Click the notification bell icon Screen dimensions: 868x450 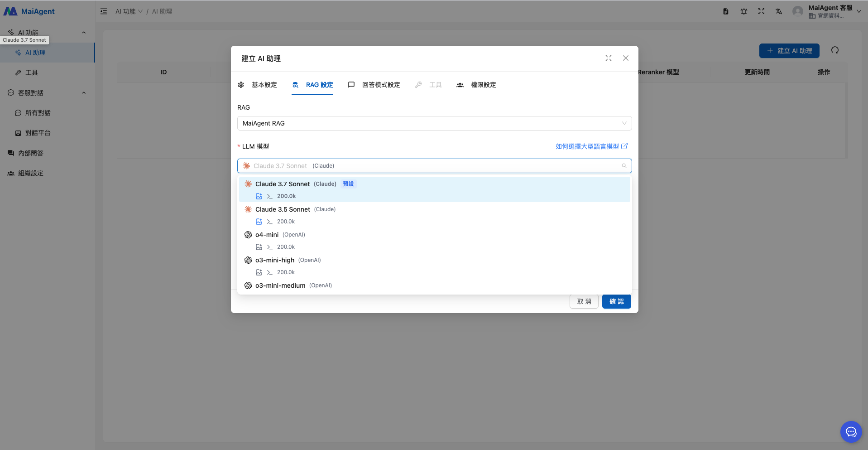pos(743,11)
